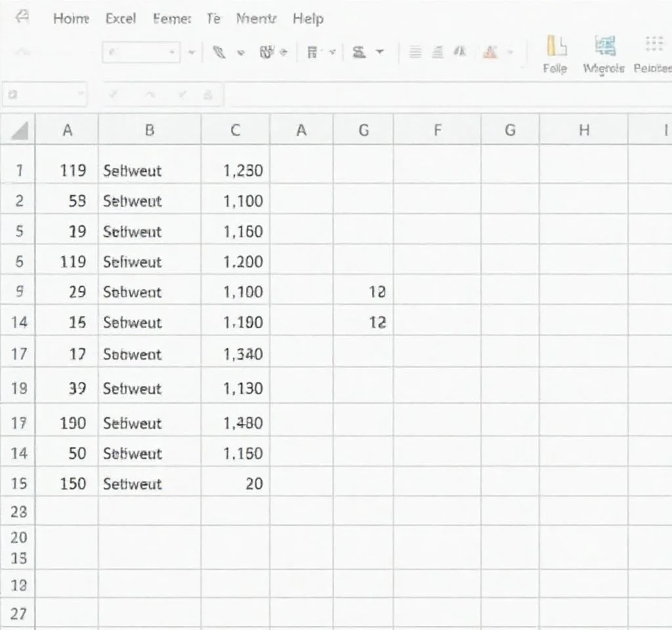Click the first horizontal lines alignment icon
672x630 pixels.
pos(415,52)
